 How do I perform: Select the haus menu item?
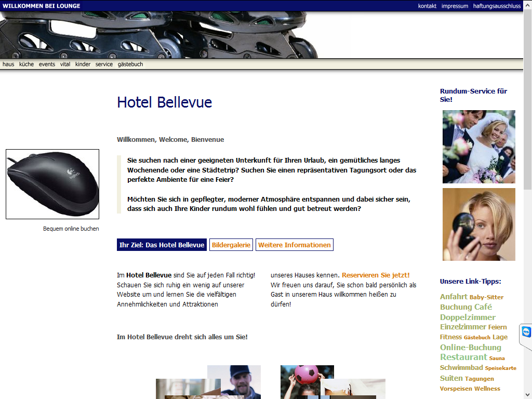(8, 64)
